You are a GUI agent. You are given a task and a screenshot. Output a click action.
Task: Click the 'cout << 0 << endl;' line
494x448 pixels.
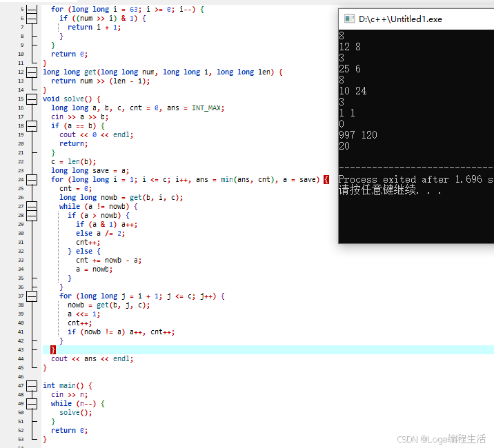coord(97,135)
